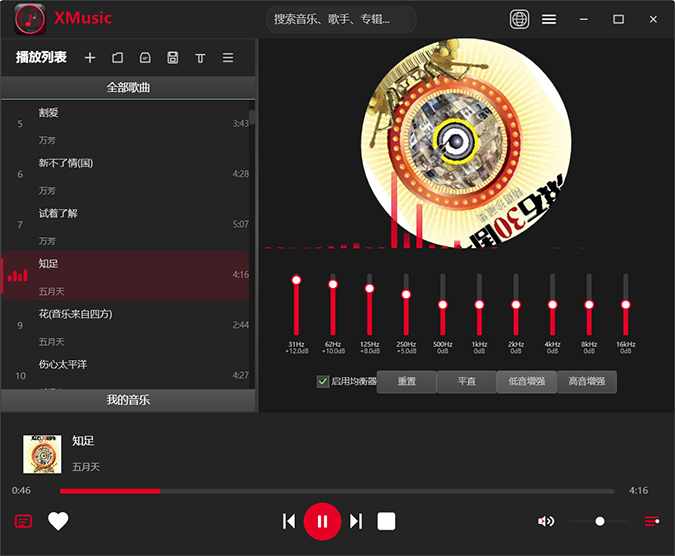Open the play queue icon at bottom right
The width and height of the screenshot is (675, 556).
652,521
